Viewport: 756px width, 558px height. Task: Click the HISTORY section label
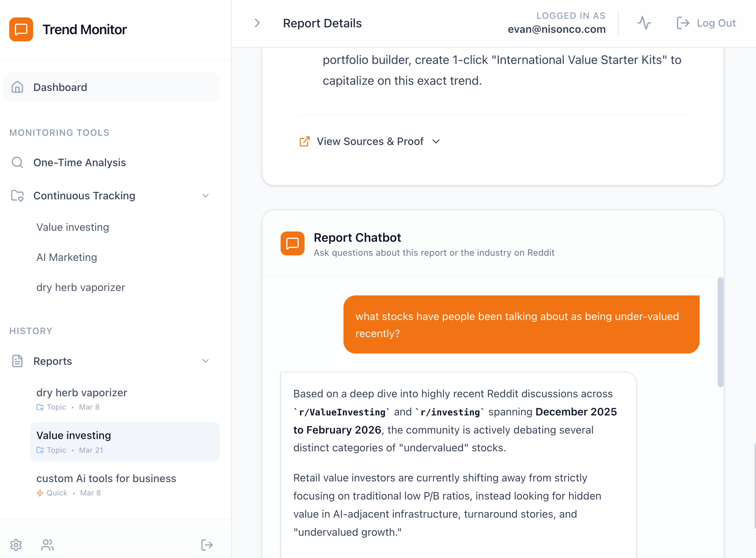click(x=31, y=331)
